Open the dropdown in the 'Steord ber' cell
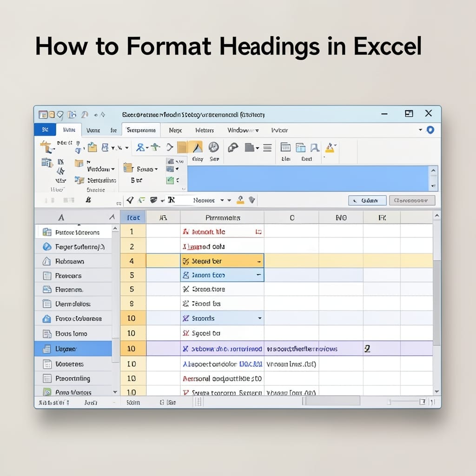 259,261
